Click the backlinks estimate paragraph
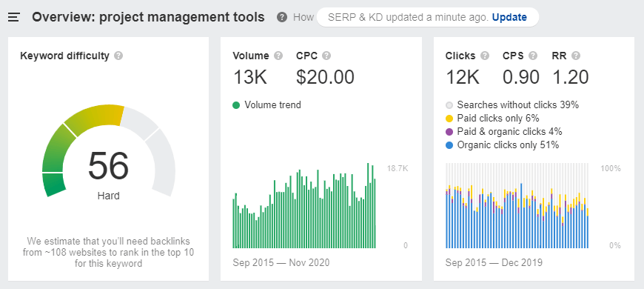This screenshot has width=644, height=289. (108, 253)
